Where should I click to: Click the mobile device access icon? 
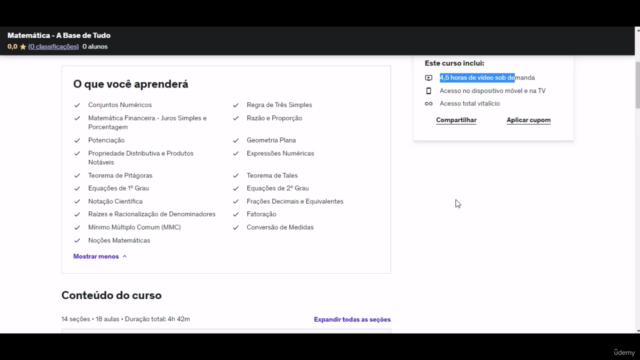point(429,91)
